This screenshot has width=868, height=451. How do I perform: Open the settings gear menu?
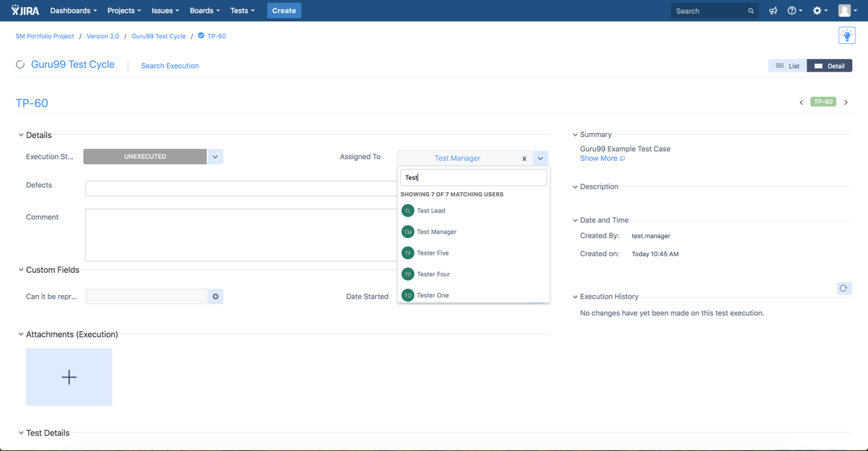click(x=820, y=11)
